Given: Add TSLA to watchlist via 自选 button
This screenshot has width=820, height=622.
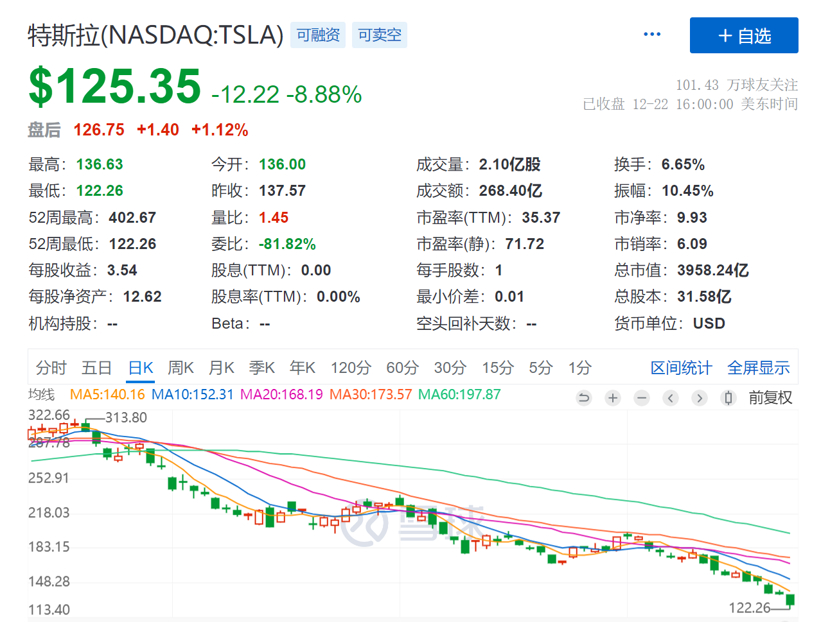Looking at the screenshot, I should (744, 36).
